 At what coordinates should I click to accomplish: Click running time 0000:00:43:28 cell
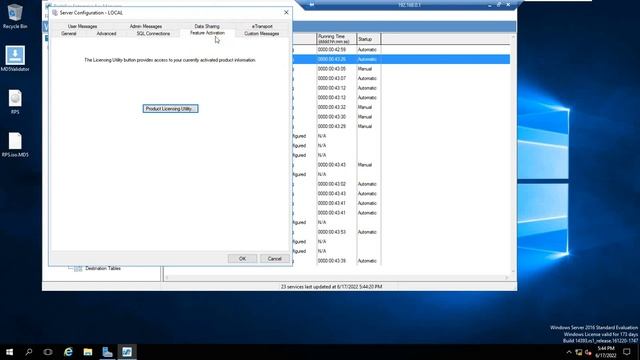(x=331, y=126)
